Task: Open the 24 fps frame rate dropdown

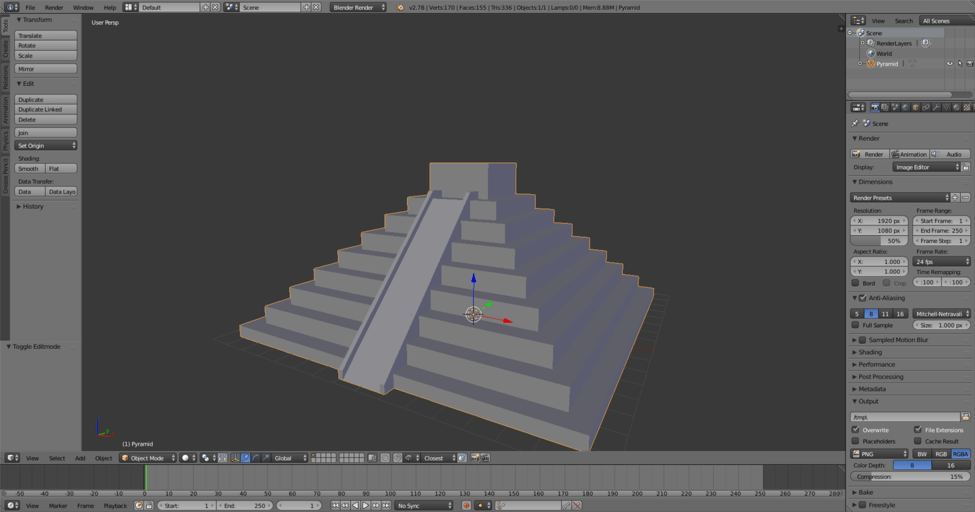Action: click(x=941, y=262)
